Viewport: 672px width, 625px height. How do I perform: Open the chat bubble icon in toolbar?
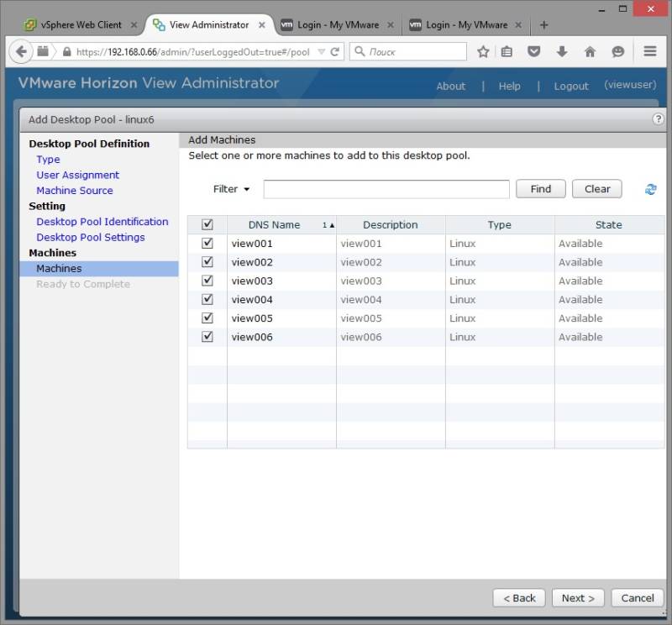click(617, 52)
